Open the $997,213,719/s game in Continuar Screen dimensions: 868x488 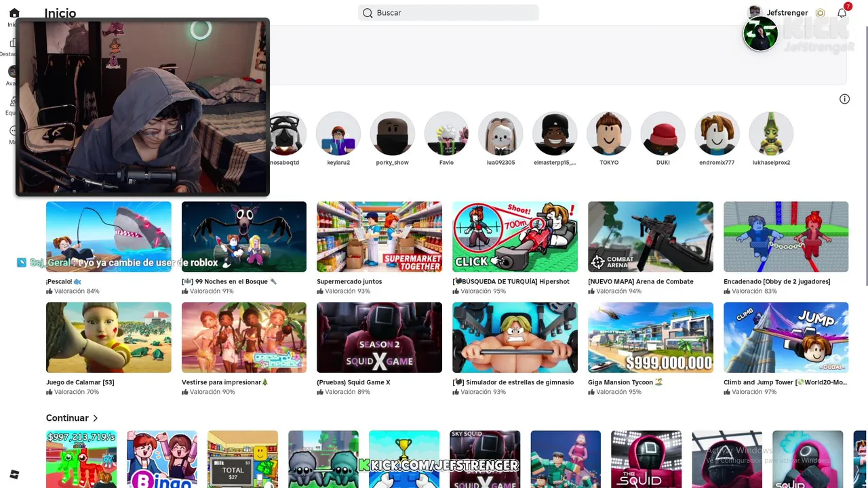pos(81,459)
